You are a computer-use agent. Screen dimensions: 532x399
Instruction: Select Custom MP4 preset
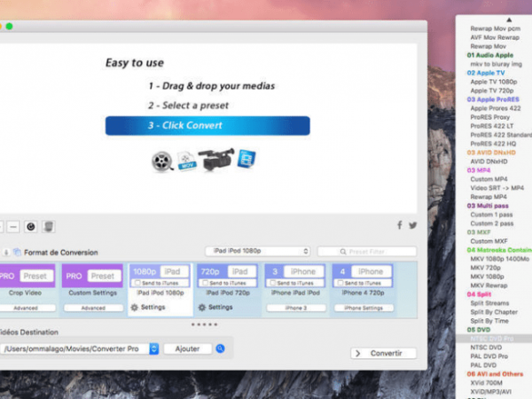(489, 179)
